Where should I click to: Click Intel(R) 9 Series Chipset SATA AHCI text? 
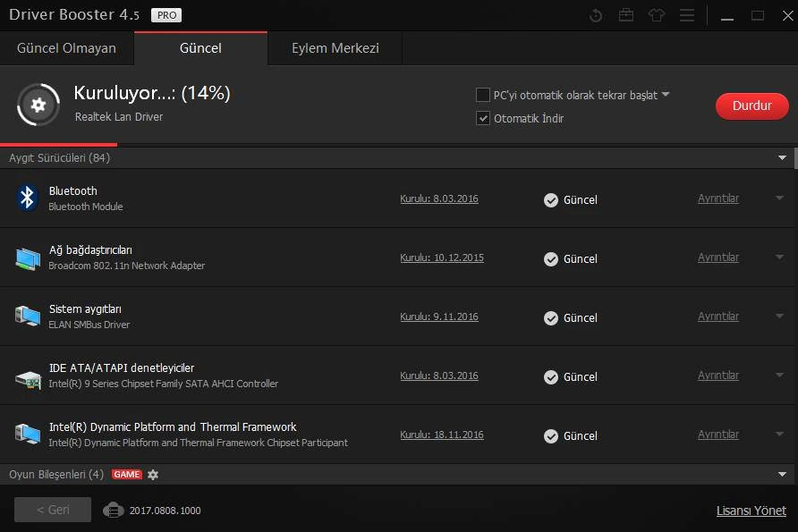164,384
